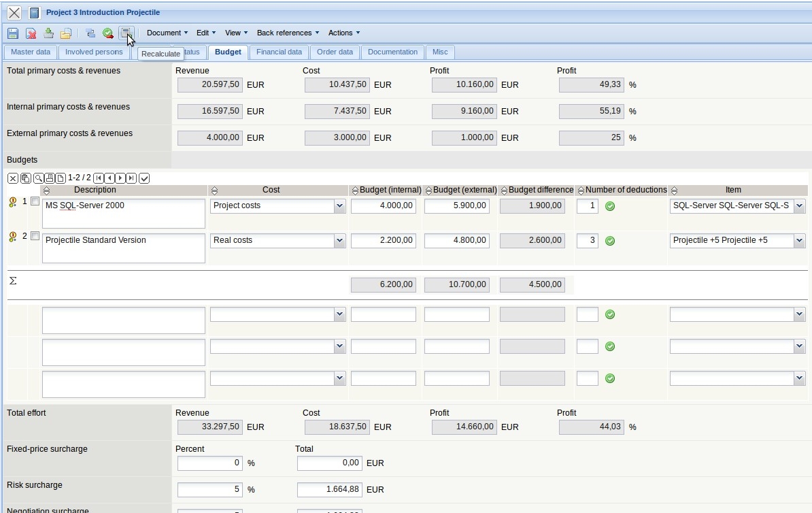Open the Cost dropdown showing Project costs
This screenshot has width=812, height=513.
tap(339, 205)
